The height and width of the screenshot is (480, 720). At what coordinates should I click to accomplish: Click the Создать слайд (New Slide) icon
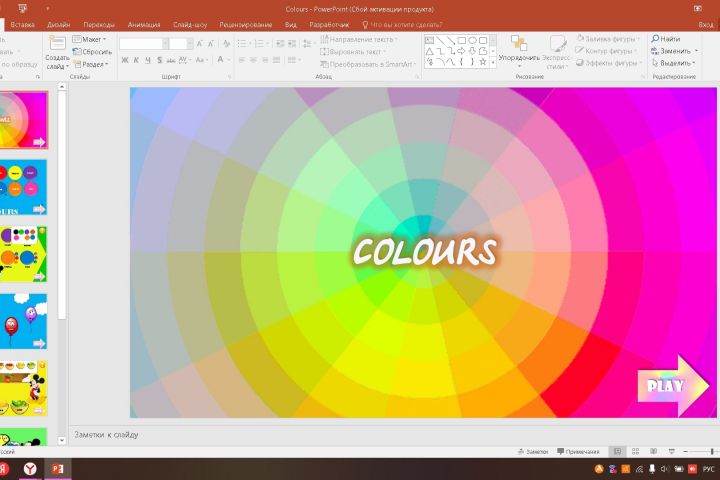tap(57, 44)
